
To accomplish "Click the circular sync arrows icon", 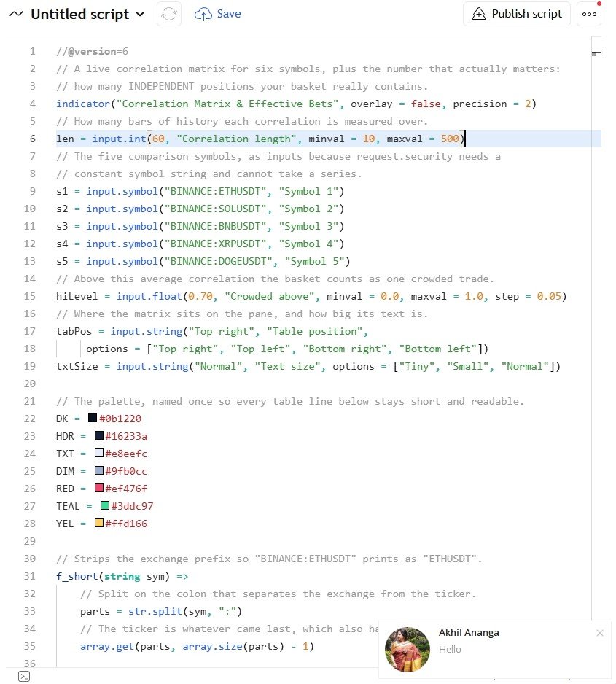I will [x=169, y=14].
